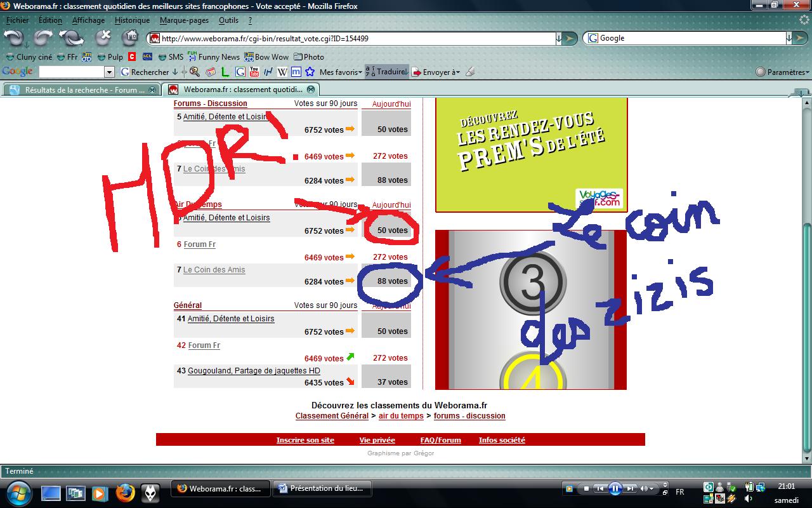Open the Google toolbar search box dropdown
This screenshot has height=508, width=812.
[x=109, y=72]
